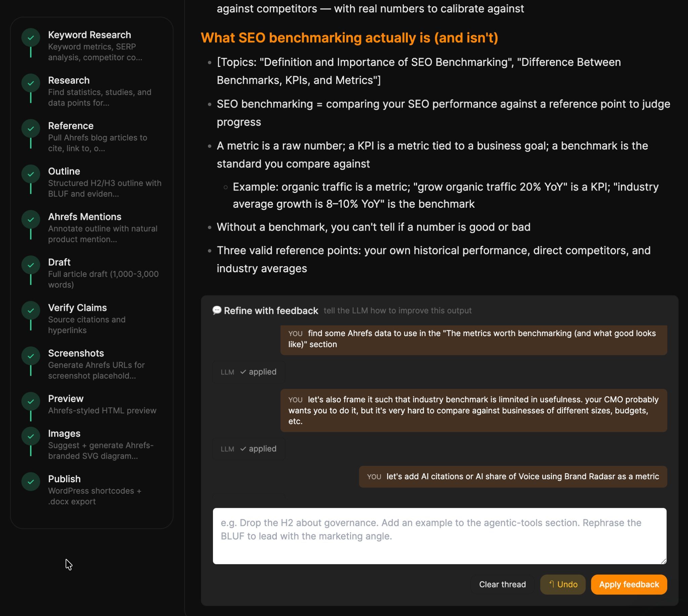Click the Clear thread button
This screenshot has height=616, width=688.
point(502,584)
